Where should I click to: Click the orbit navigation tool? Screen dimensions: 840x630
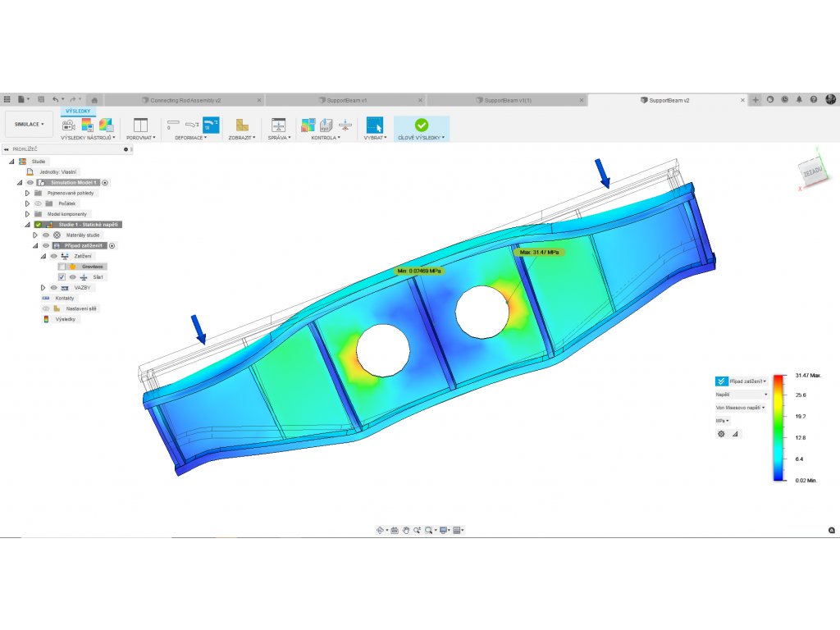380,530
